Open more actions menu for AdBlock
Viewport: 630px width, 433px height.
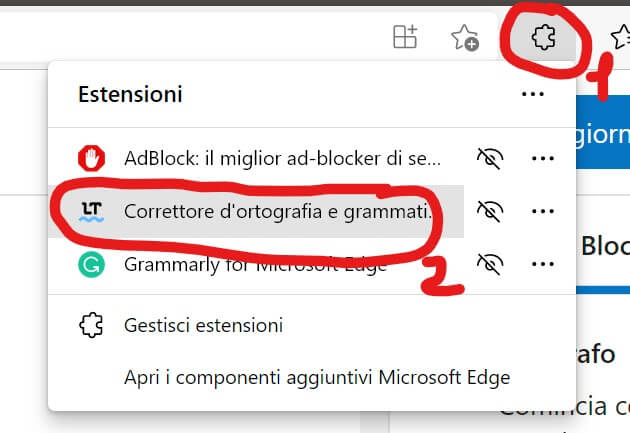point(543,158)
